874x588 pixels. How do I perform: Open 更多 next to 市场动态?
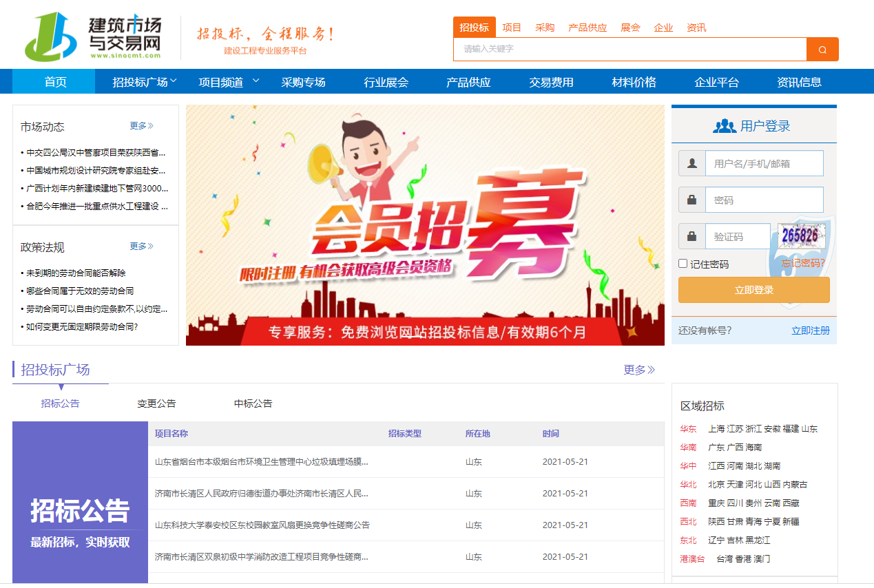coord(141,126)
